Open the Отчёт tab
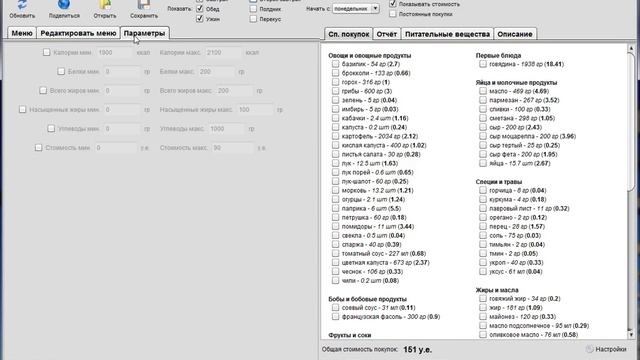The height and width of the screenshot is (360, 640). [x=387, y=34]
